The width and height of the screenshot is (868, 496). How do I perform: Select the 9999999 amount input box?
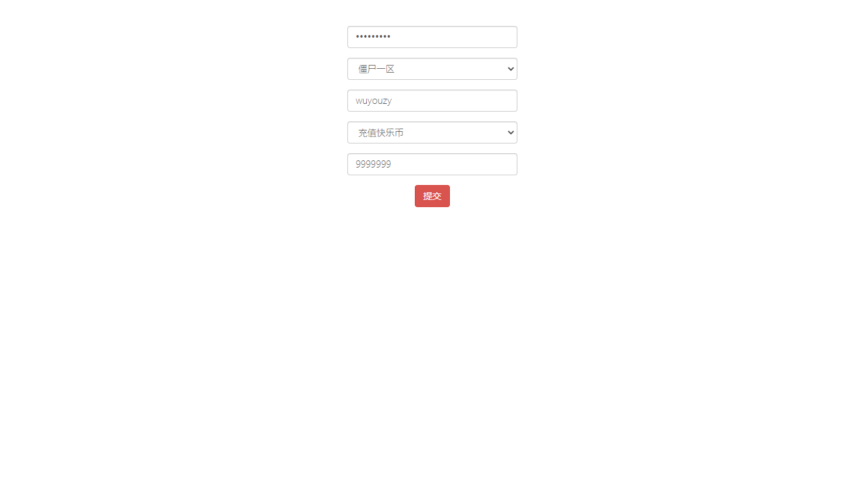click(432, 164)
